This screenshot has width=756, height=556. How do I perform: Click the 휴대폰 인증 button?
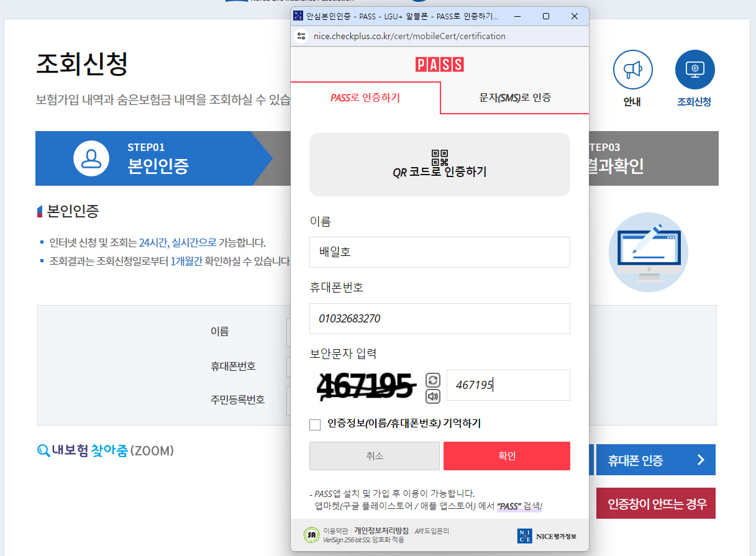(656, 460)
